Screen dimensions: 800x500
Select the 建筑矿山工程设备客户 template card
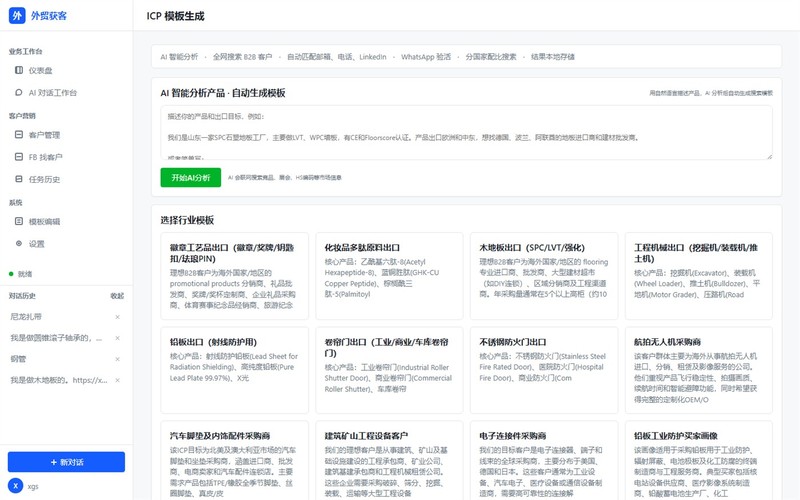point(389,461)
